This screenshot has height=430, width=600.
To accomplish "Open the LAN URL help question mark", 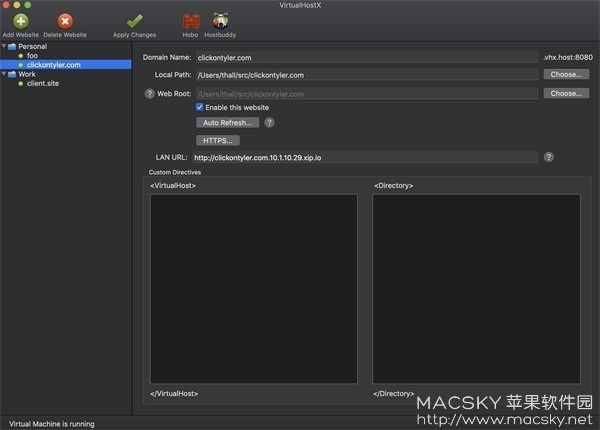I will 549,157.
